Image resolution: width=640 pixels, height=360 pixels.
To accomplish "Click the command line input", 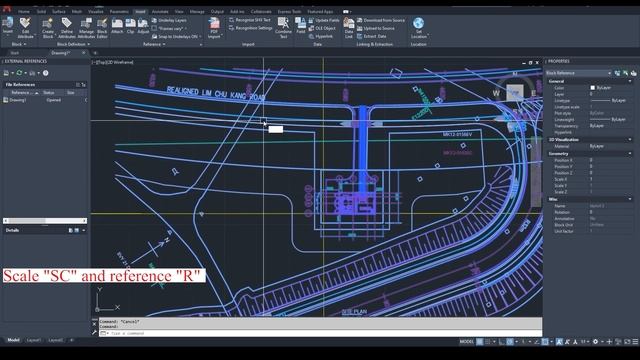I will tap(320, 333).
